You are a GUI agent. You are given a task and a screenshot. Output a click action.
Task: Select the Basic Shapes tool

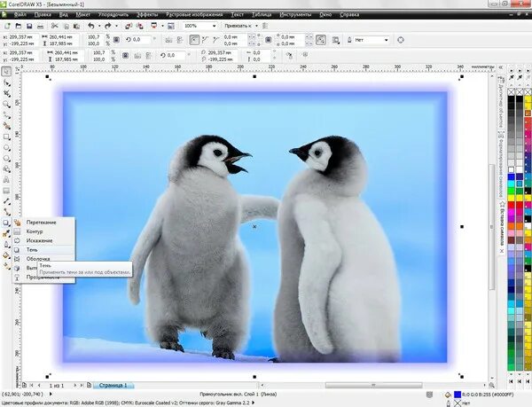point(6,168)
